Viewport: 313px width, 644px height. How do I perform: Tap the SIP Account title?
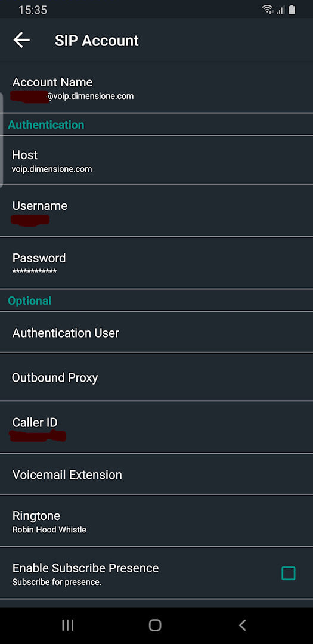click(x=97, y=41)
